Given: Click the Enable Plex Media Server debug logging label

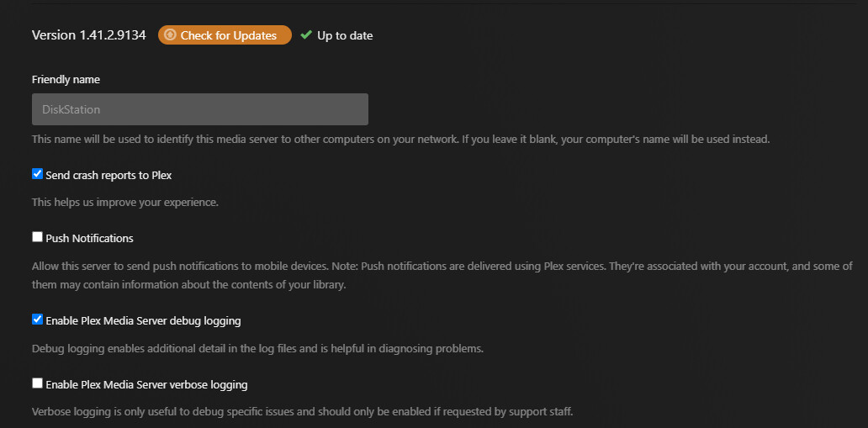Looking at the screenshot, I should pyautogui.click(x=143, y=320).
